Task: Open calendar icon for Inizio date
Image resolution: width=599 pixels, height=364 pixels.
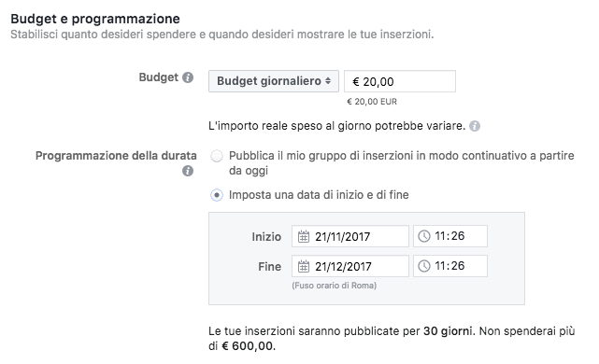Action: [304, 236]
